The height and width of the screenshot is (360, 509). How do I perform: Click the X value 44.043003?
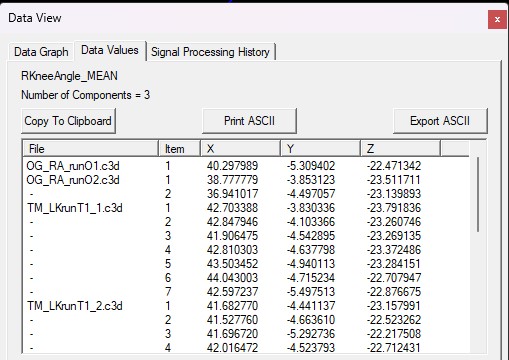232,278
